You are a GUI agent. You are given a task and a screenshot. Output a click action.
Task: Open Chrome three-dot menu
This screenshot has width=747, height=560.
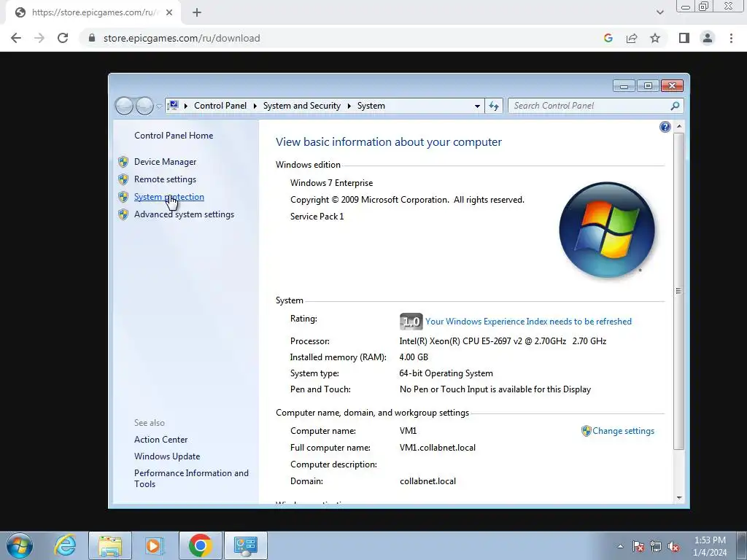tap(731, 38)
